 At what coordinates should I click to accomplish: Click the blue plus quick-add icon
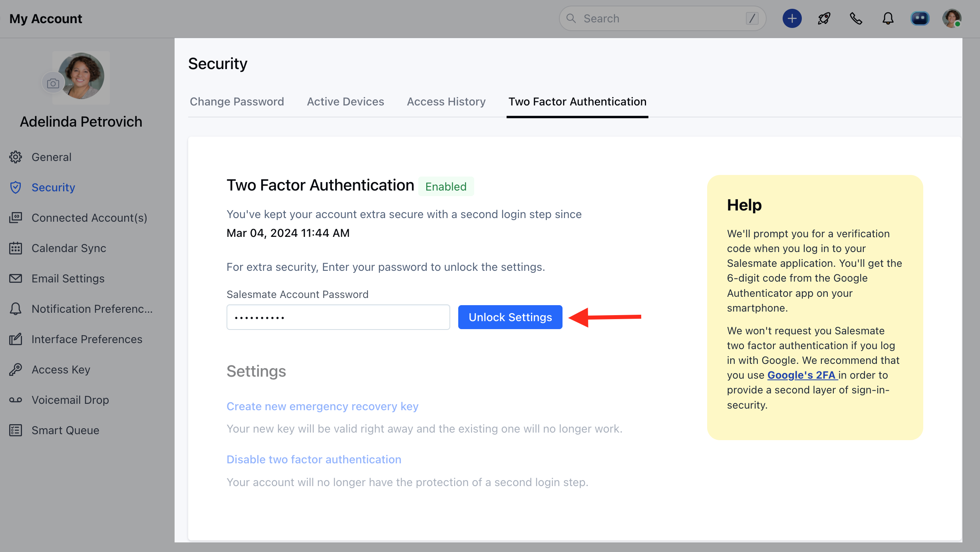[x=792, y=18]
